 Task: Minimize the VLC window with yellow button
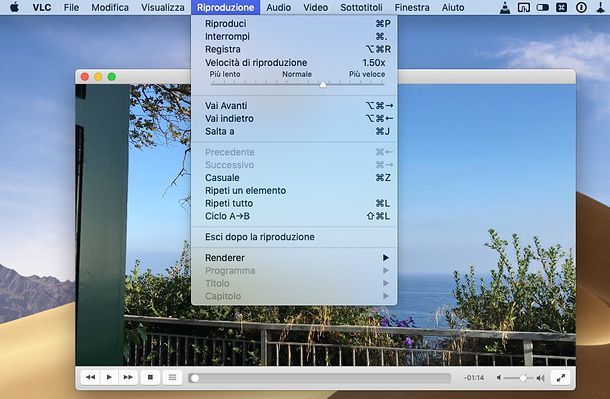98,77
